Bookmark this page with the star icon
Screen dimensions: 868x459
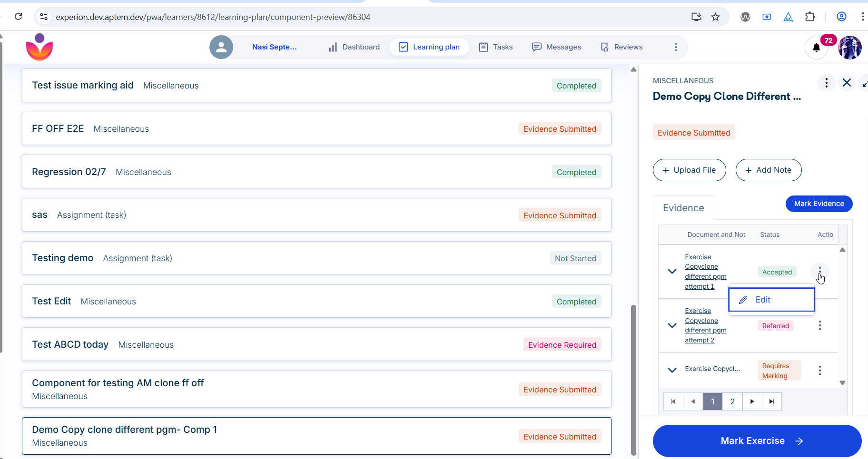[715, 17]
